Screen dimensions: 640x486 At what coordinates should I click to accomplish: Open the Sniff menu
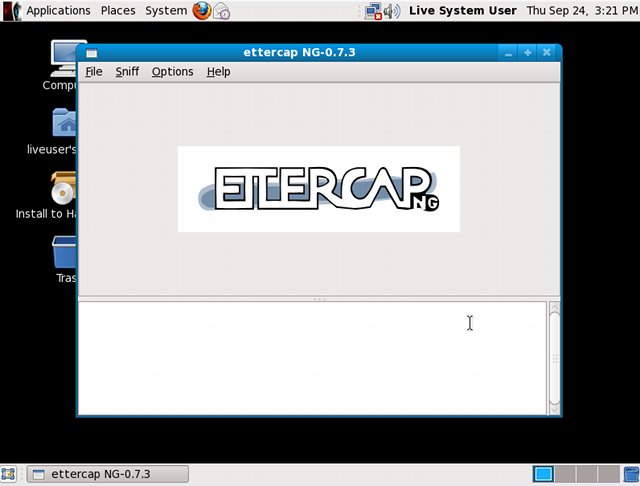coord(127,72)
